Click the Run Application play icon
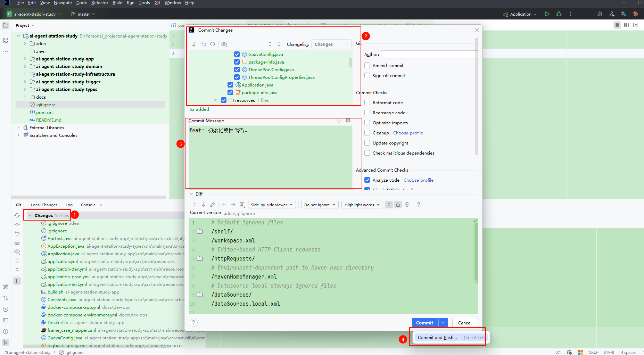Viewport: 644px width, 355px height. click(x=547, y=14)
